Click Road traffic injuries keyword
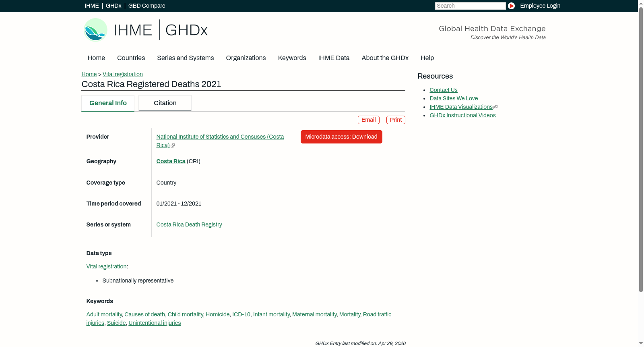The width and height of the screenshot is (644, 347). pos(377,314)
